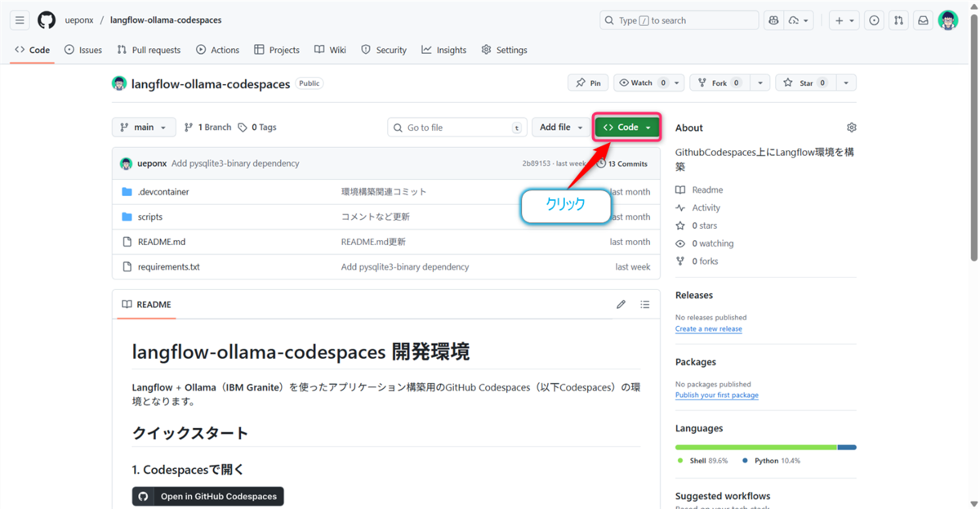Open the 0 stars link
The width and height of the screenshot is (980, 509).
coord(697,226)
